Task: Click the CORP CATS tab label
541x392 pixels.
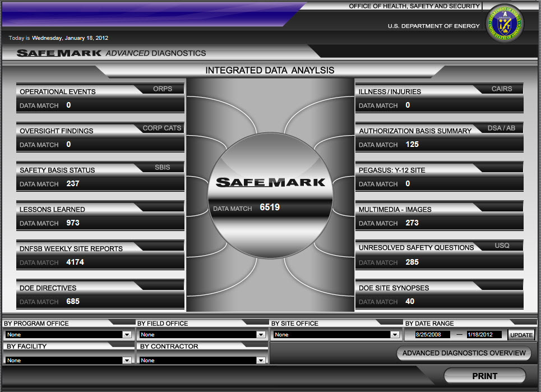Action: point(162,128)
